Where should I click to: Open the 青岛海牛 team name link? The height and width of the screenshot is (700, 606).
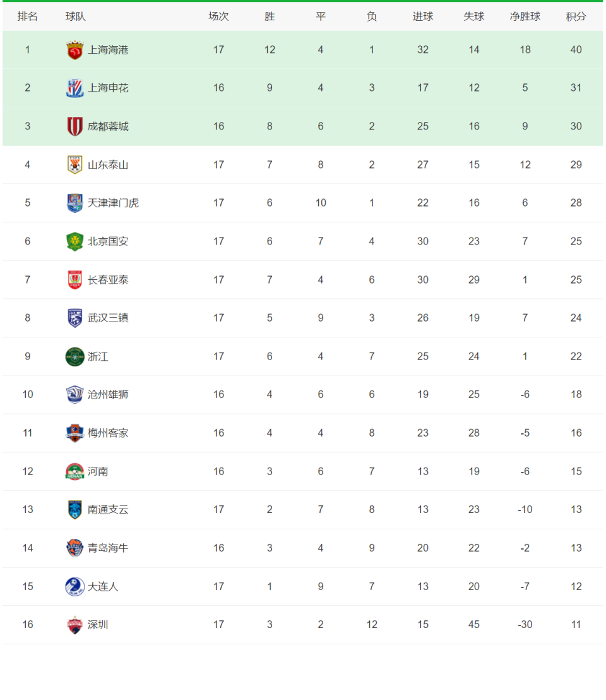(x=108, y=548)
